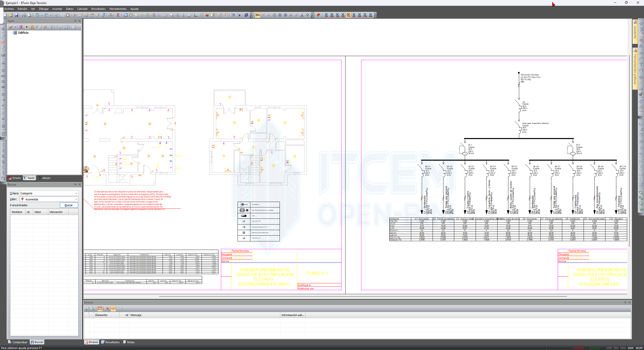The width and height of the screenshot is (644, 350).
Task: Open the Valor Acometida dropdown
Action: [76, 199]
